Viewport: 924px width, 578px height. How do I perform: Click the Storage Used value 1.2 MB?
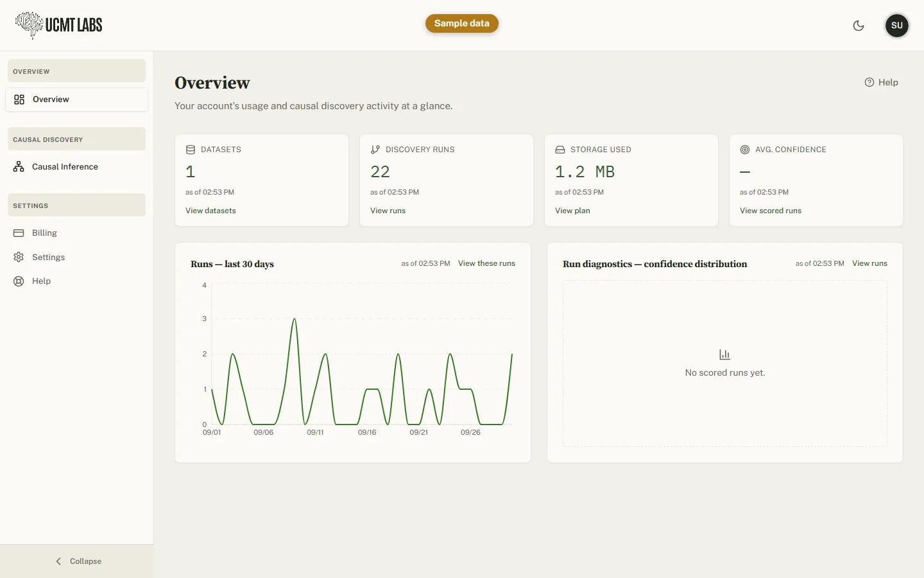click(585, 171)
